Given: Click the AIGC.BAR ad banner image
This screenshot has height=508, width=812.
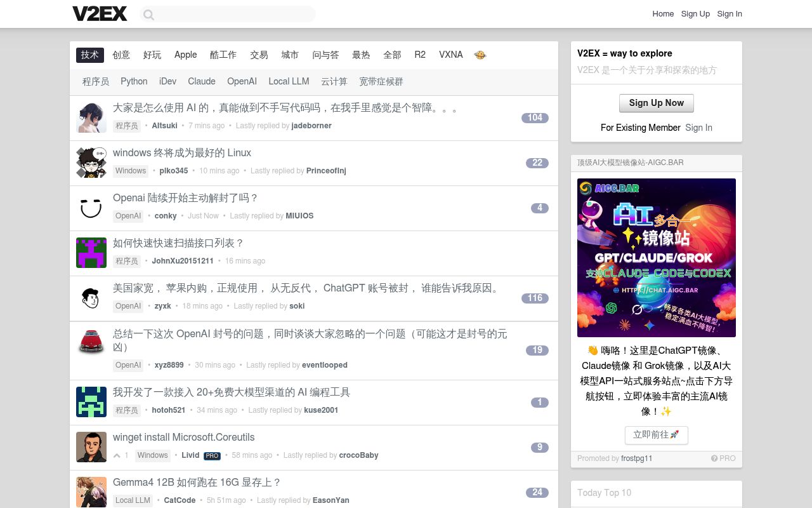Looking at the screenshot, I should 657,258.
